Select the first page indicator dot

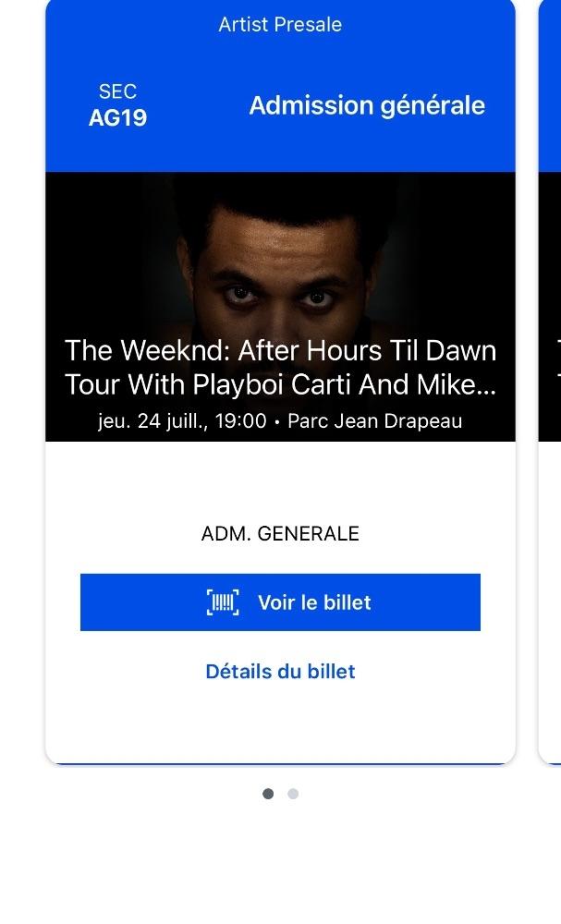[x=268, y=794]
